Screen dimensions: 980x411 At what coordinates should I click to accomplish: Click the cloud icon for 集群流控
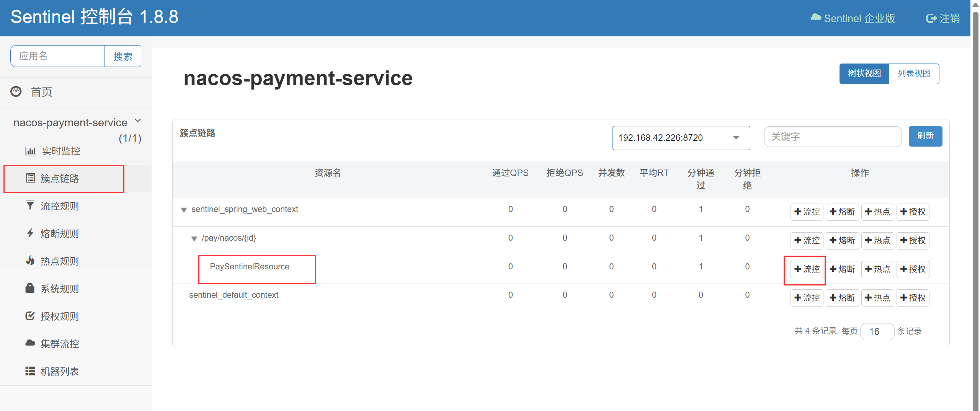point(30,343)
